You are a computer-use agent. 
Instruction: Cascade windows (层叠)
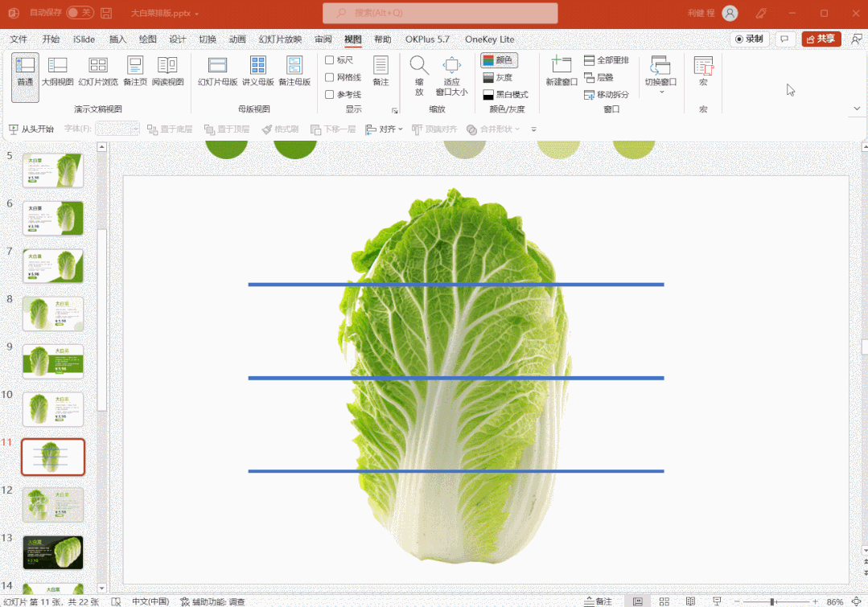click(599, 77)
